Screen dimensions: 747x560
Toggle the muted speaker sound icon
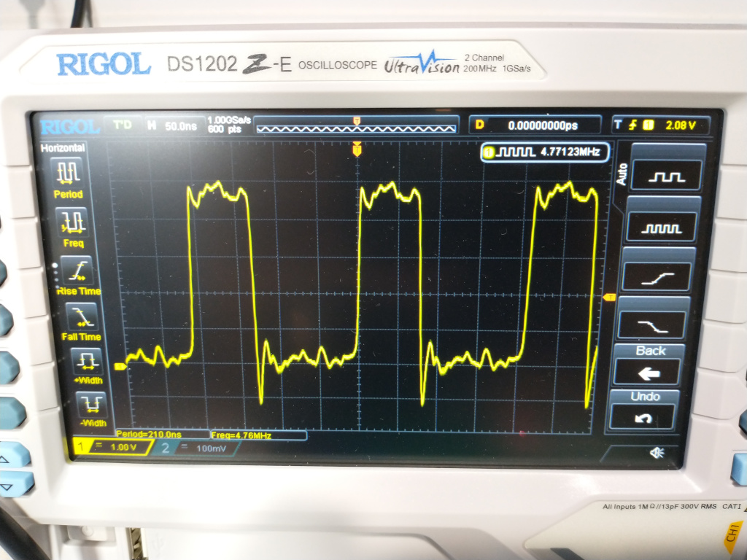[x=657, y=454]
